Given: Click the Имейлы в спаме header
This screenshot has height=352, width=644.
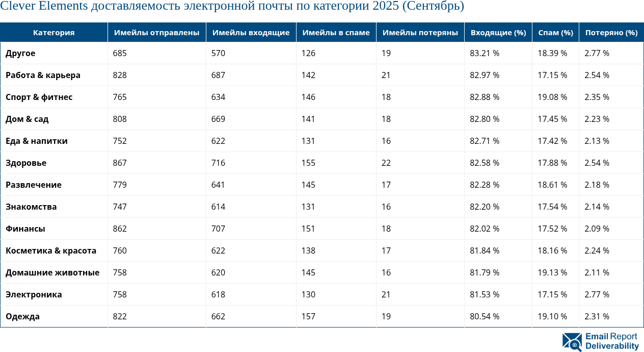Looking at the screenshot, I should click(336, 33).
